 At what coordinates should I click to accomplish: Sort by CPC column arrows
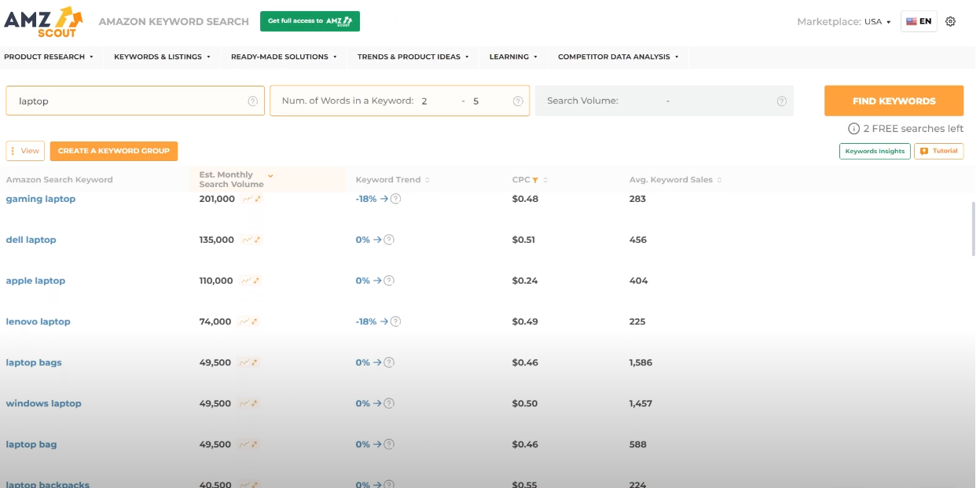(x=545, y=180)
